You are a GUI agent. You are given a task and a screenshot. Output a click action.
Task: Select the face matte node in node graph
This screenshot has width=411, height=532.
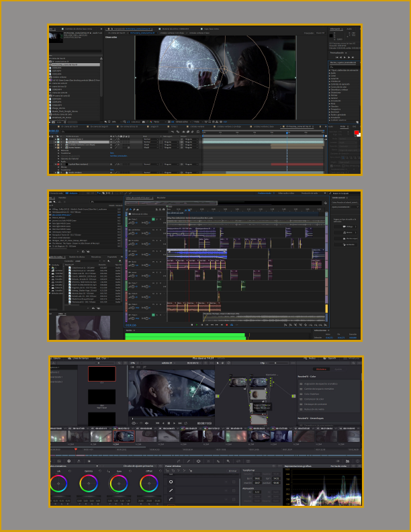259,394
